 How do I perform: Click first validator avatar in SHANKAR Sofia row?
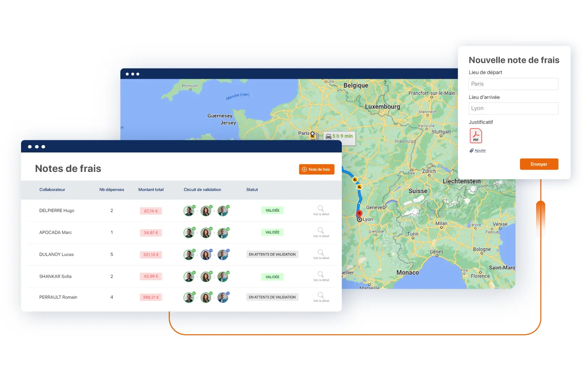tap(189, 277)
